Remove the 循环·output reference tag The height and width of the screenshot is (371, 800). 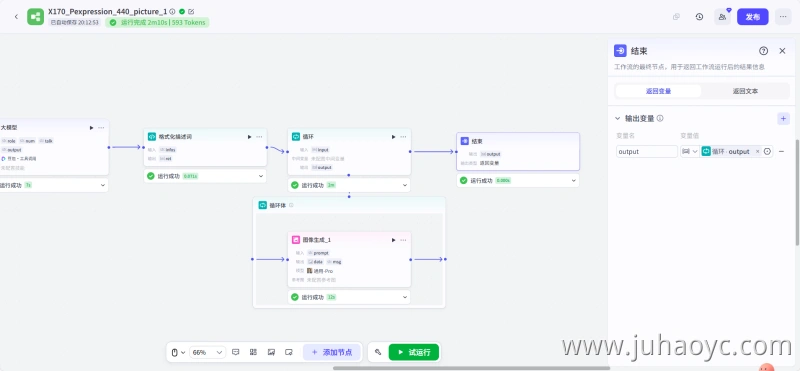coord(757,152)
